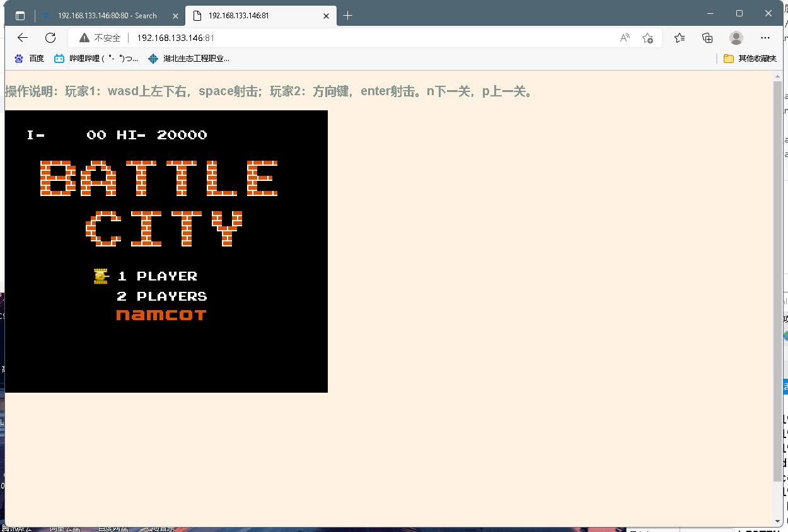Click the Not secure warning icon
Image resolution: width=788 pixels, height=532 pixels.
(84, 38)
